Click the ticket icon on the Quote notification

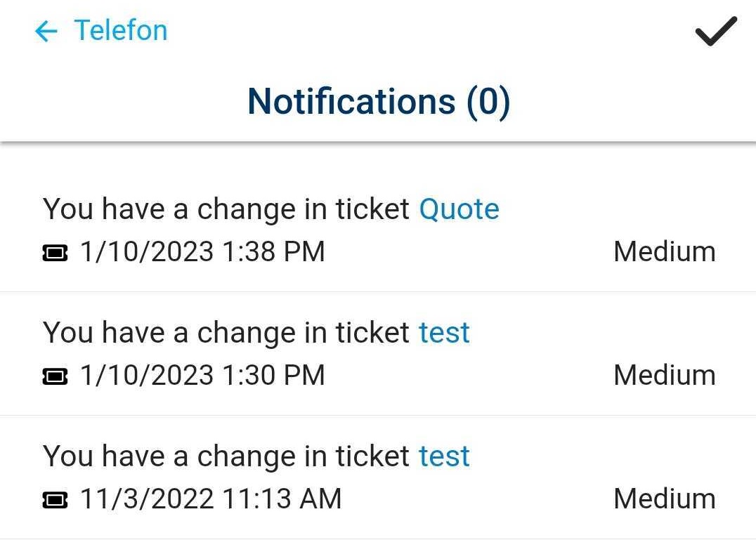[57, 251]
